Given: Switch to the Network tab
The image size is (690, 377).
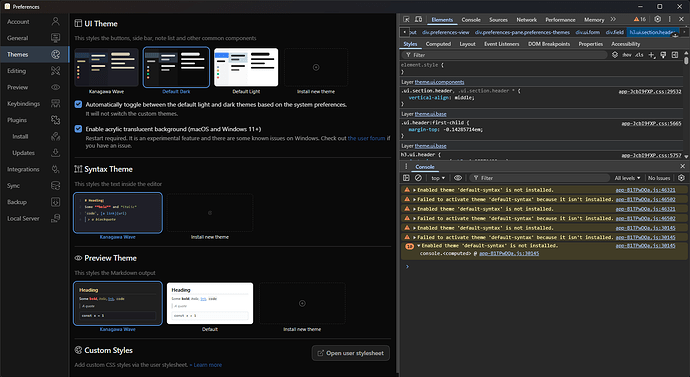Looking at the screenshot, I should tap(526, 20).
